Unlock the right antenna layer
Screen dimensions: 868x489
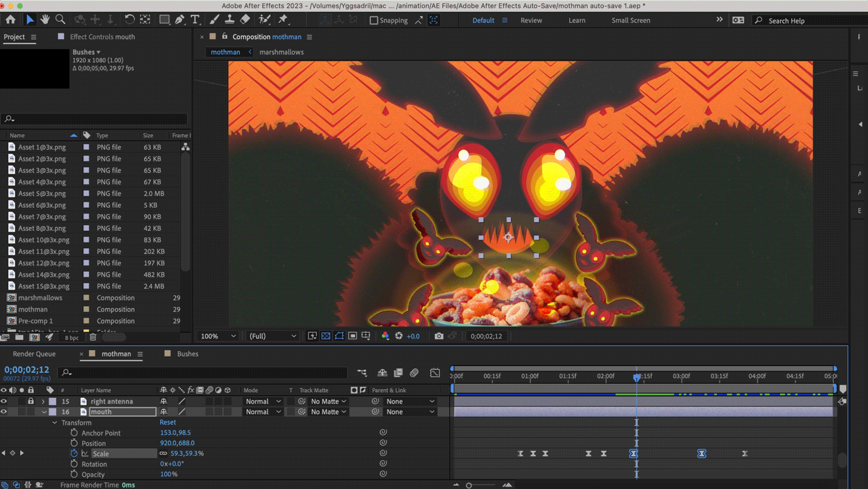coord(31,402)
